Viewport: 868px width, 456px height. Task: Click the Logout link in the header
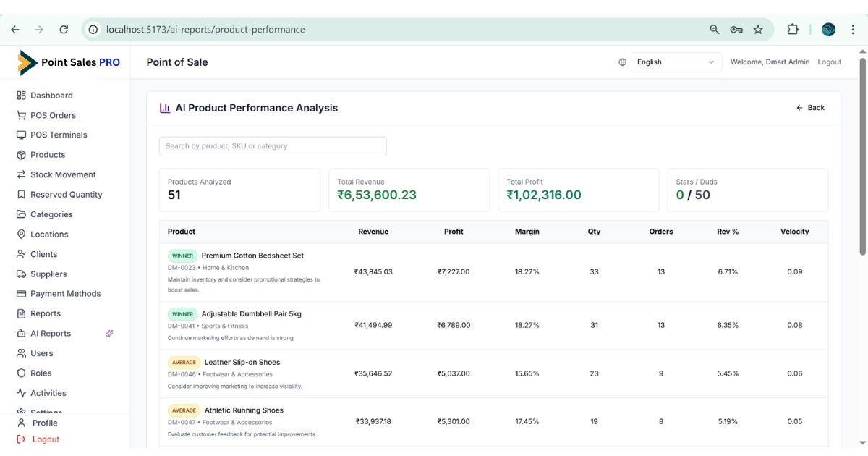pos(829,62)
